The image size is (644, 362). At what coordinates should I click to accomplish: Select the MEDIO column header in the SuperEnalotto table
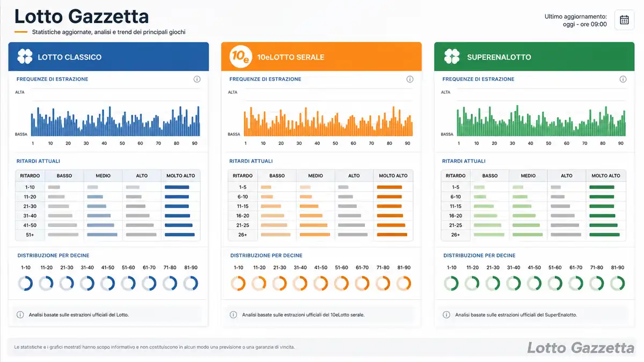(528, 176)
